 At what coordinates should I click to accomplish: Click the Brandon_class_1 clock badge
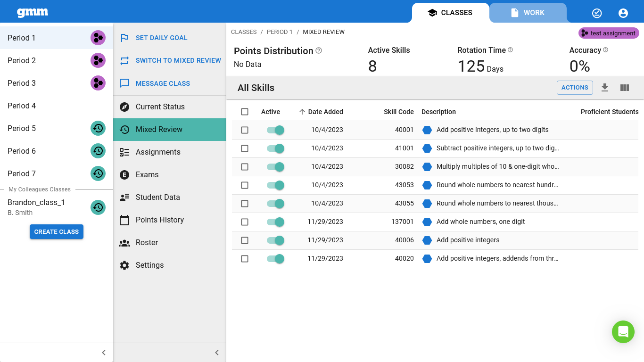pos(98,207)
